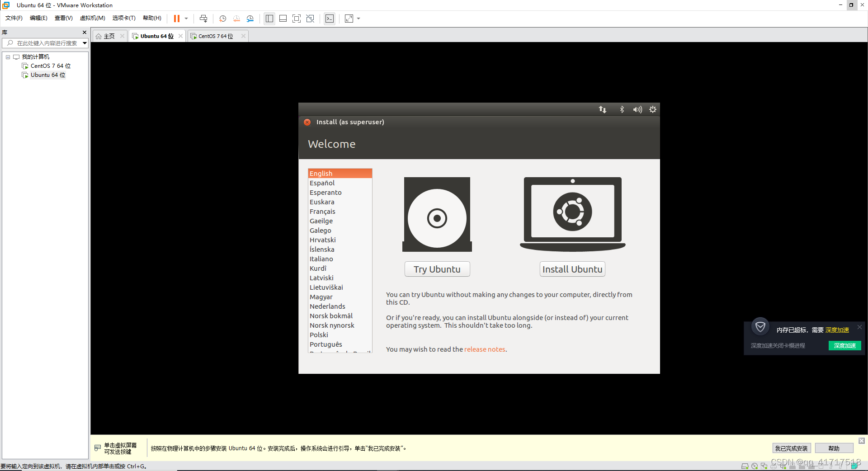Open the Ubuntu system settings gear menu
The image size is (868, 471).
point(653,109)
